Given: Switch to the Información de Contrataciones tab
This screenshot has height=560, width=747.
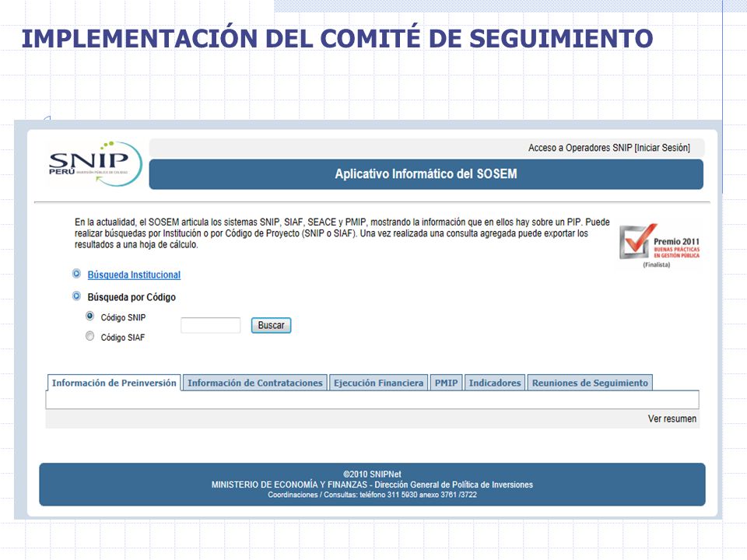Looking at the screenshot, I should point(255,383).
